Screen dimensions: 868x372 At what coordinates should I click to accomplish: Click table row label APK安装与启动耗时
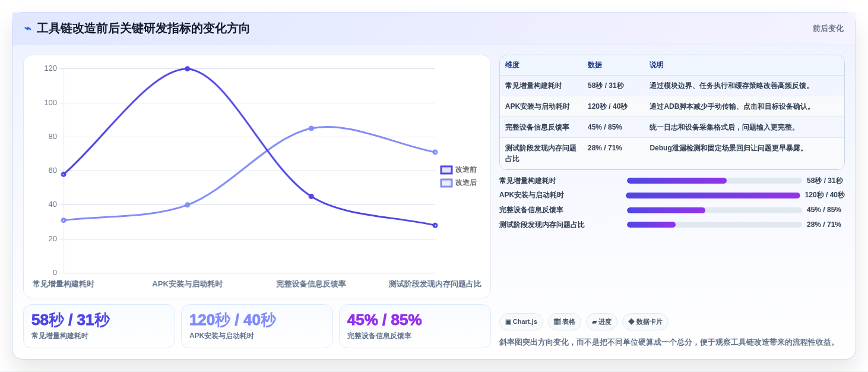pyautogui.click(x=537, y=106)
